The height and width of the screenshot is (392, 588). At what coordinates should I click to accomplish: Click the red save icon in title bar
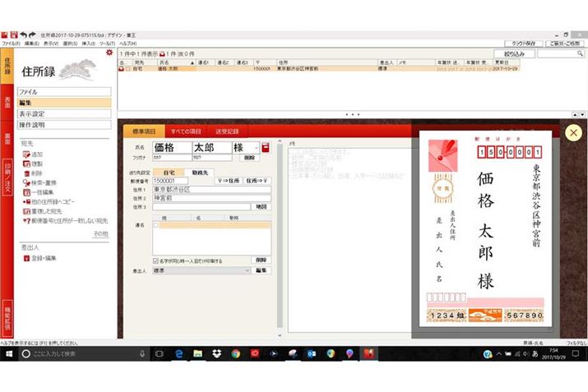tap(13, 35)
